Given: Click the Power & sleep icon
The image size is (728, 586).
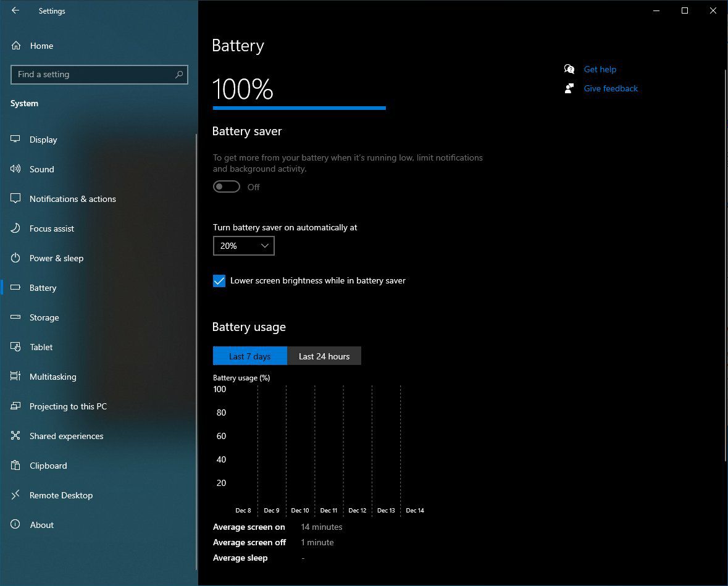Looking at the screenshot, I should point(15,257).
